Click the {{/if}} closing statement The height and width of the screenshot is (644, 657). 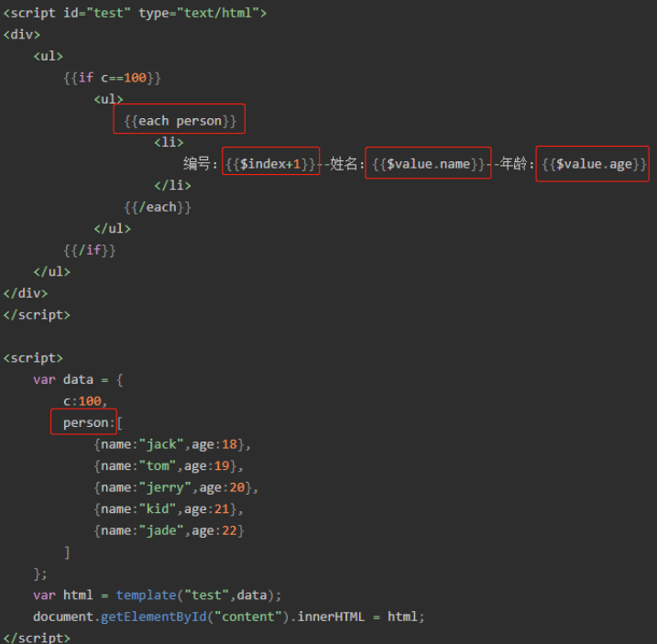[x=90, y=251]
